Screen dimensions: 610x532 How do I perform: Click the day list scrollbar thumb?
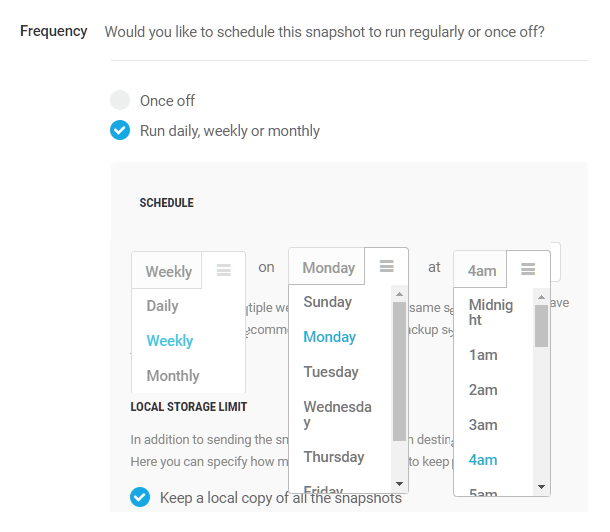[x=400, y=370]
